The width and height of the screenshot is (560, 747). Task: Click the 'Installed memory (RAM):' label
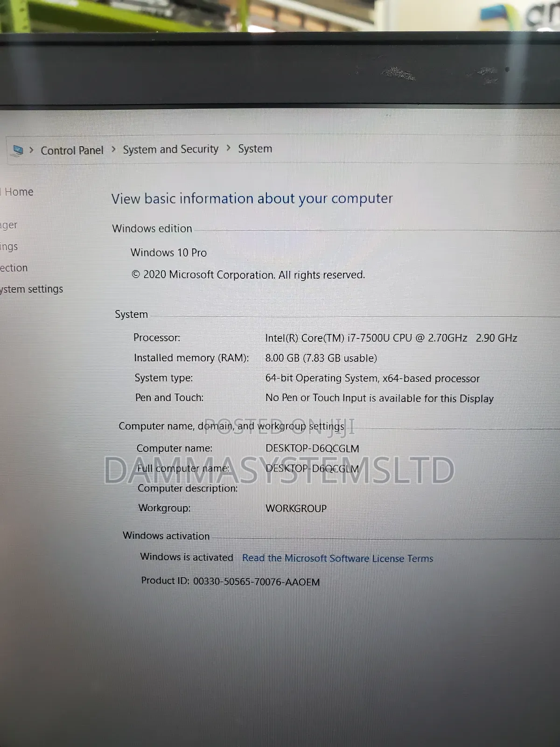coord(191,358)
